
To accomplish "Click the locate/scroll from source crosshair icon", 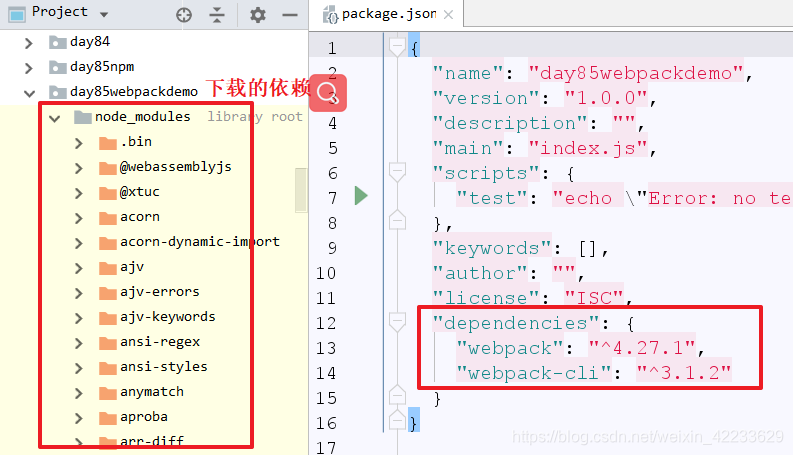I will click(184, 15).
